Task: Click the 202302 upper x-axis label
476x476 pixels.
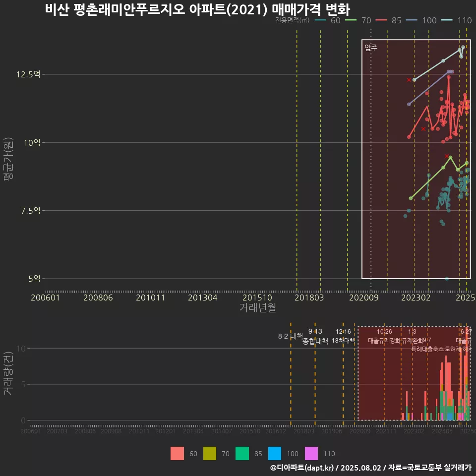Action: tap(416, 297)
